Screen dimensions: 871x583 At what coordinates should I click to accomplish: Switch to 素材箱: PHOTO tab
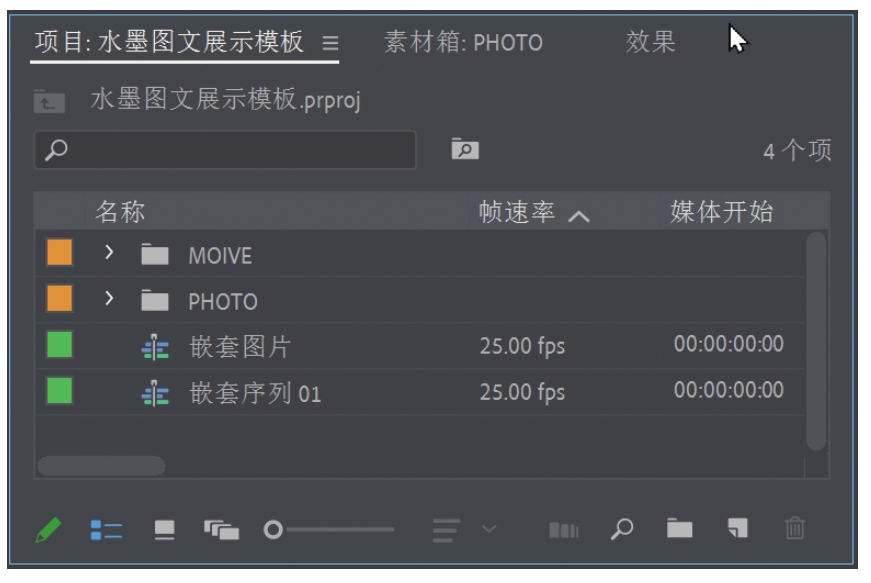[x=463, y=43]
